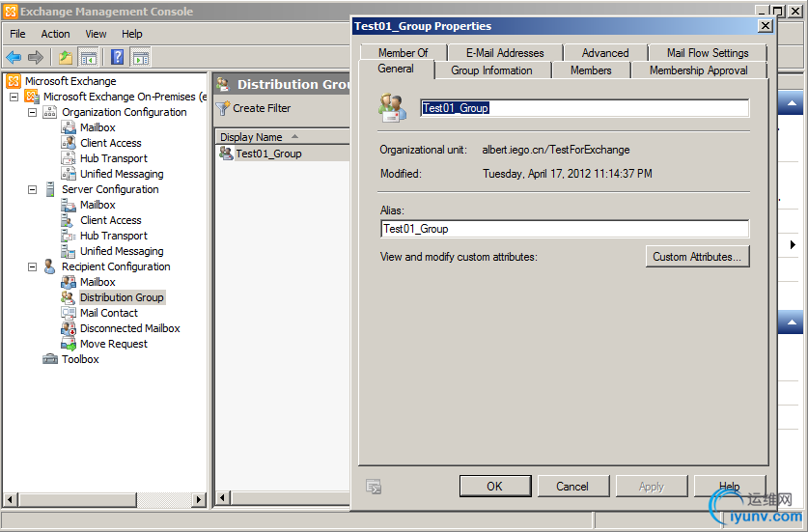This screenshot has width=808, height=532.
Task: Open the View menu
Action: (x=96, y=34)
